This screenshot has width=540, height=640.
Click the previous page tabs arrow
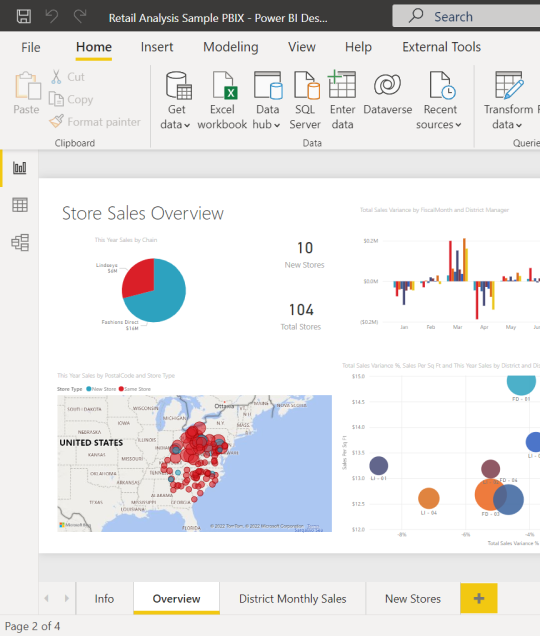[x=47, y=598]
